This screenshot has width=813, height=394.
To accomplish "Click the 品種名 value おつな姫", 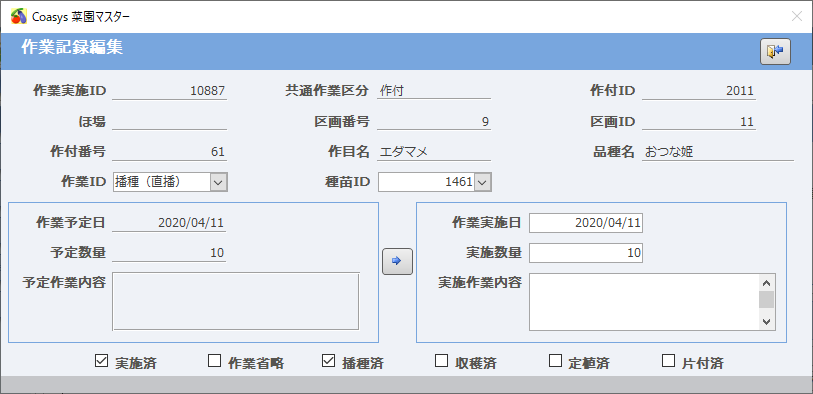I will [718, 152].
